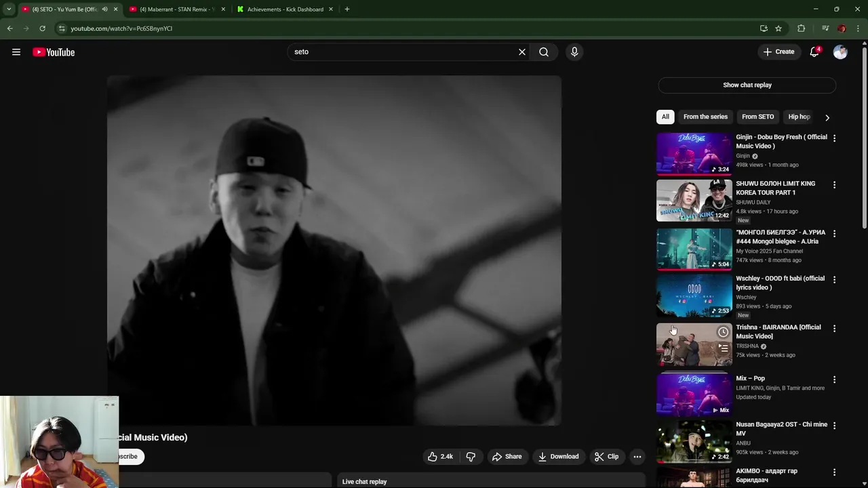The width and height of the screenshot is (868, 488).
Task: Share the video
Action: (x=507, y=457)
